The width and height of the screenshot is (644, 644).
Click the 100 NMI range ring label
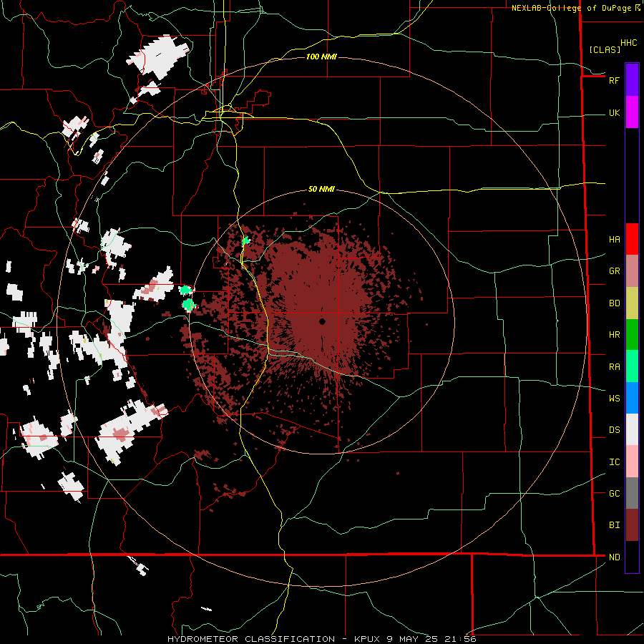click(321, 57)
